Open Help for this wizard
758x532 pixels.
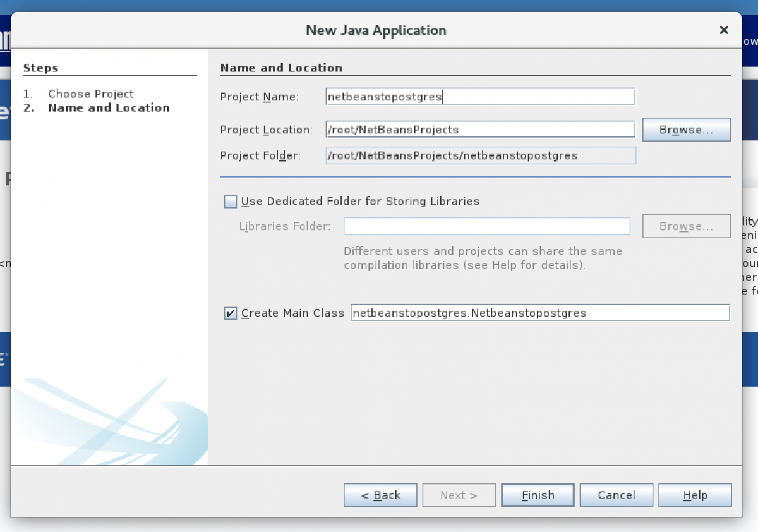click(x=695, y=495)
